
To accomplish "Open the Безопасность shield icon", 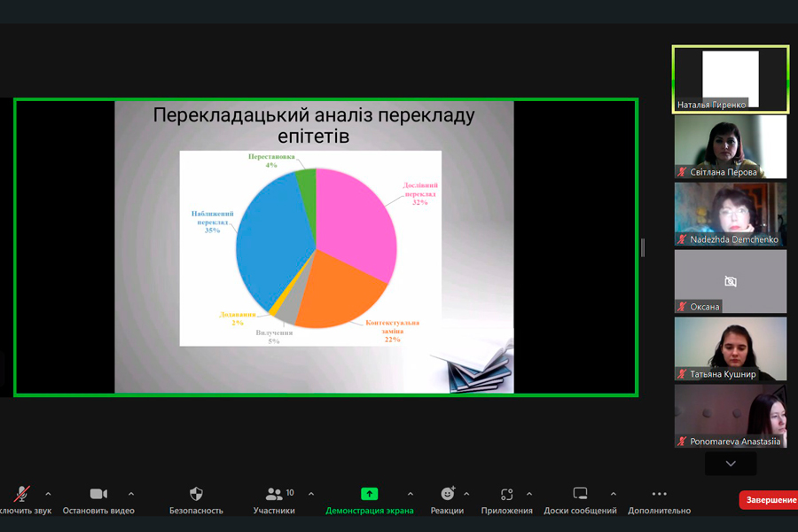I will pyautogui.click(x=196, y=494).
